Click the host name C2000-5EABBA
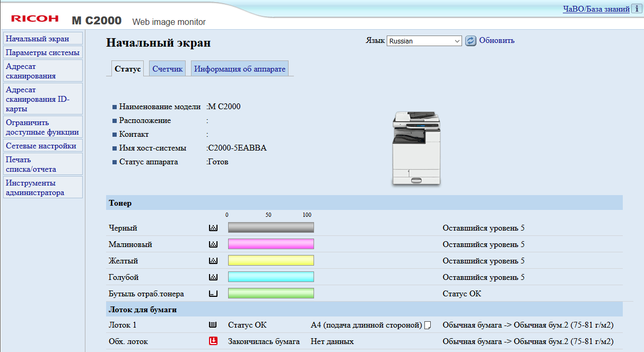 [238, 148]
